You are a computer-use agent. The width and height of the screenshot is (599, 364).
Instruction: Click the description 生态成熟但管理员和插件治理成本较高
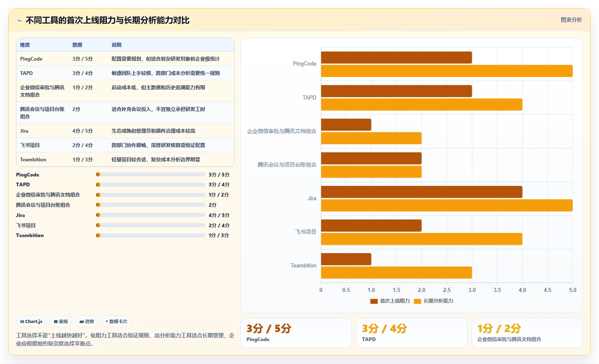(153, 131)
